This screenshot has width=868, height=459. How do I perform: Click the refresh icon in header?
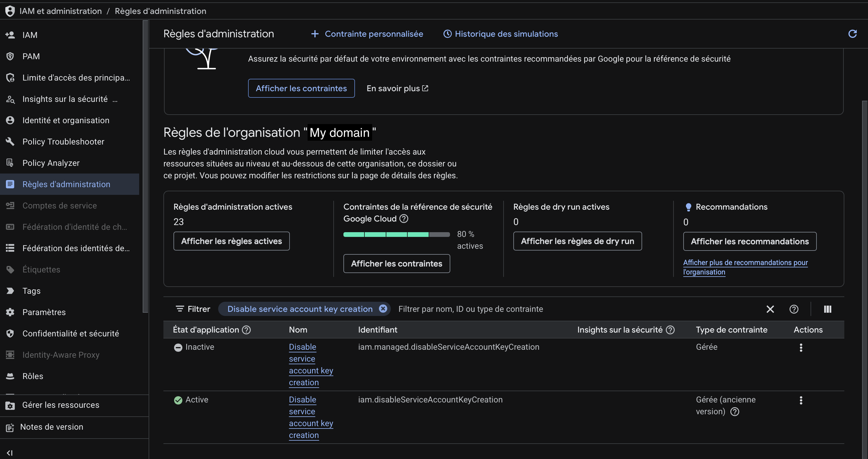pyautogui.click(x=852, y=34)
